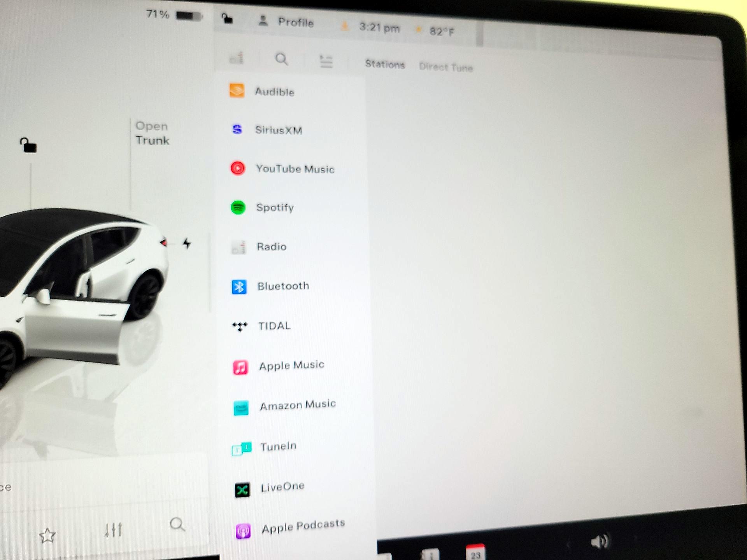Screen dimensions: 747x560
Task: Tap the volume speaker icon
Action: point(600,541)
